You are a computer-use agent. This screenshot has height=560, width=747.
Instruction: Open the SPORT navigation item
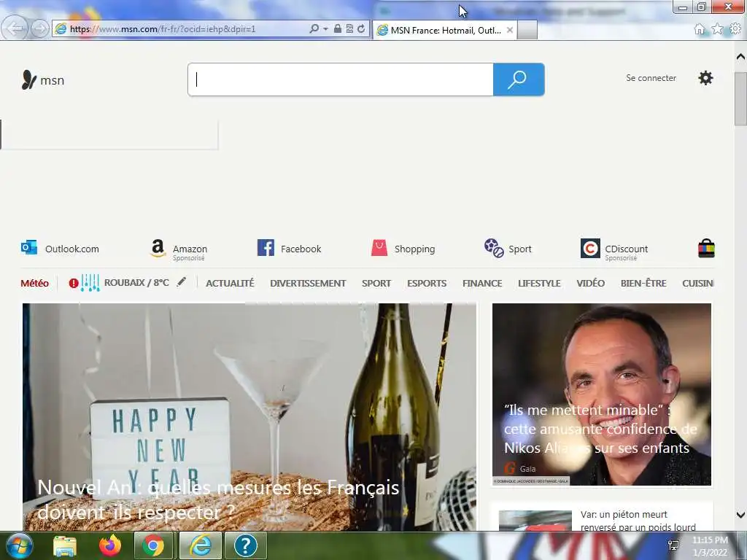376,283
